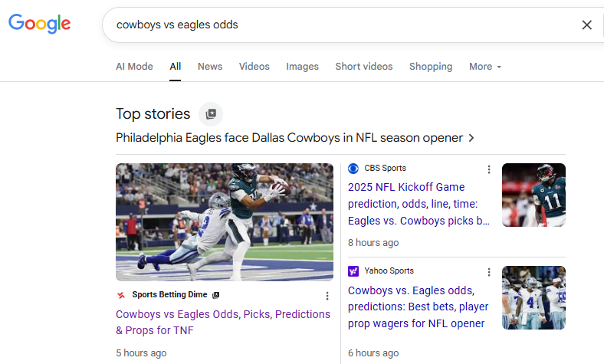Viewport: 604px width, 364px height.
Task: Go to the Images tab
Action: coord(303,66)
